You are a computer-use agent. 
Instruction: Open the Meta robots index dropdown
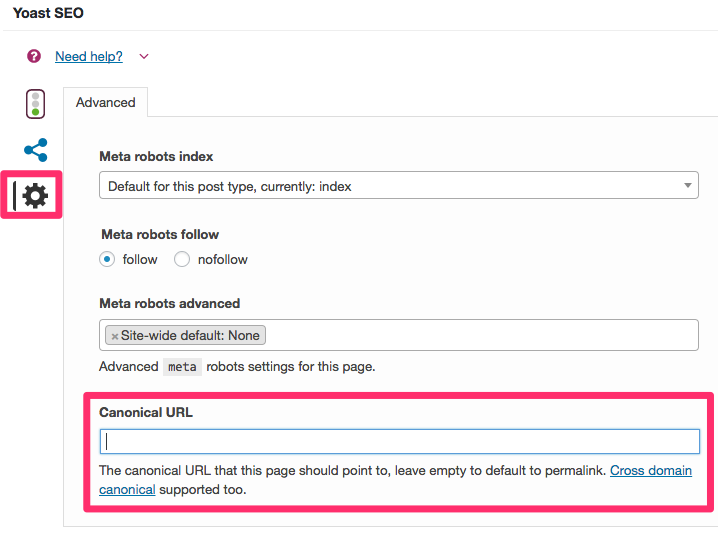pyautogui.click(x=398, y=185)
